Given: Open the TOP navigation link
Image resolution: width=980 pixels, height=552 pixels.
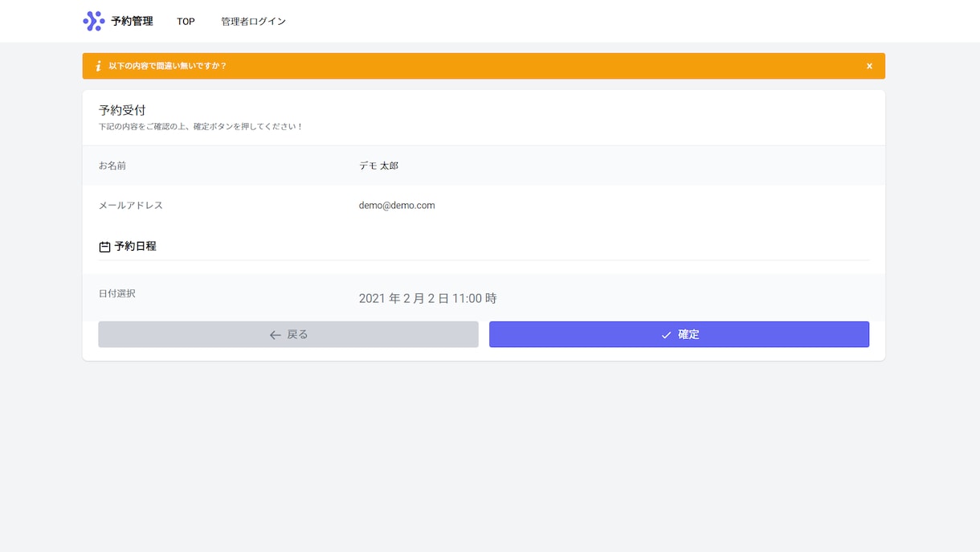Looking at the screenshot, I should [x=186, y=22].
